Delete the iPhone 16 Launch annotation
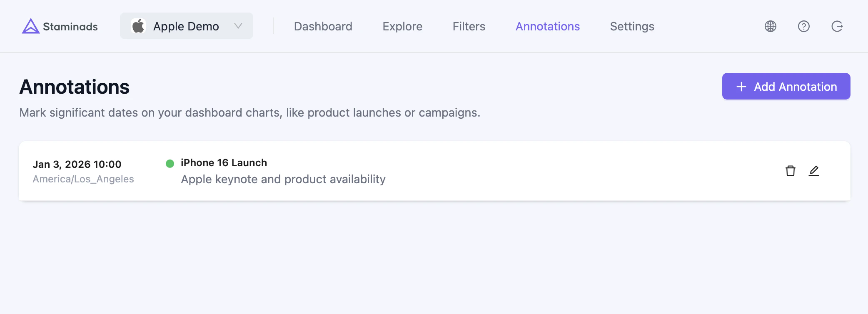 coord(791,171)
